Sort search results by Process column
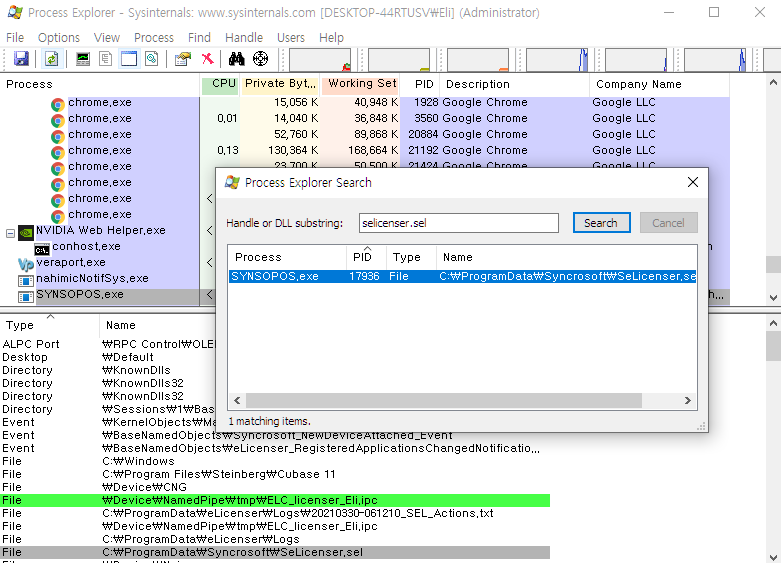 click(x=287, y=257)
